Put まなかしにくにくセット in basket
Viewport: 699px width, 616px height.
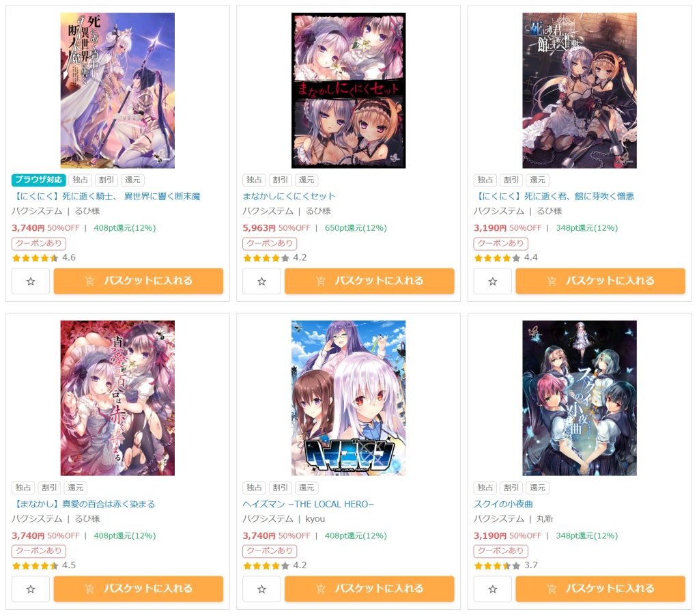point(369,281)
